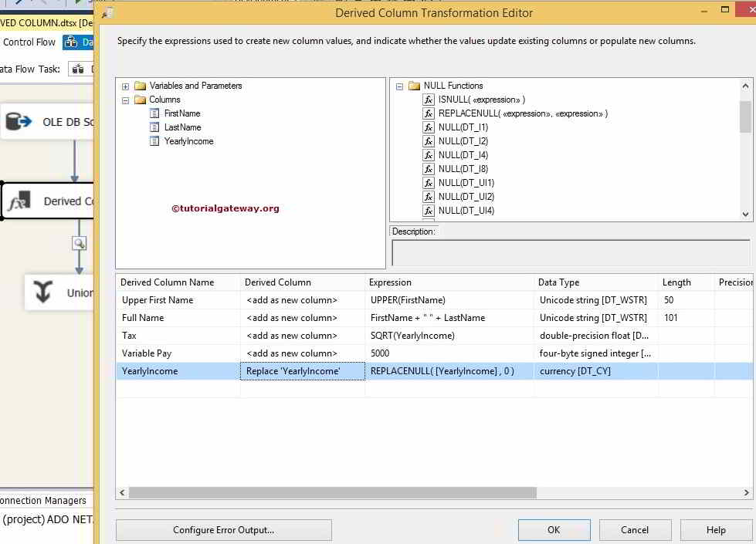The height and width of the screenshot is (544, 756).
Task: Click the horizontal scrollbar right arrow in grid
Action: (747, 493)
